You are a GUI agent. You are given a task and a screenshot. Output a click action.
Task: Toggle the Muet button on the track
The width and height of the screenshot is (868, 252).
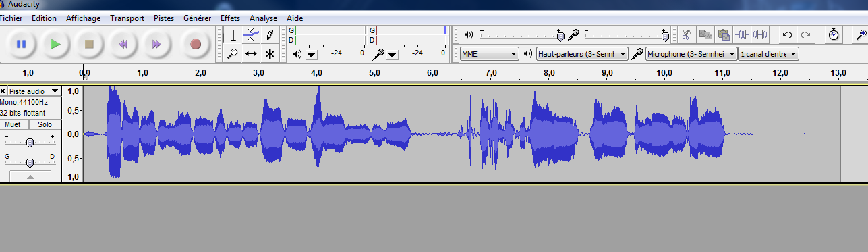[x=12, y=124]
